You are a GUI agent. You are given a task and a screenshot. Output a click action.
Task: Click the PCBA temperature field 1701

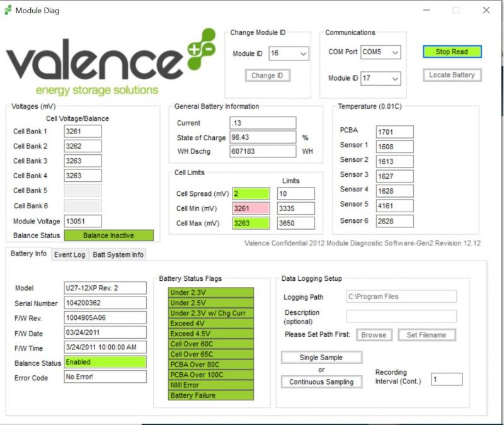(x=395, y=132)
